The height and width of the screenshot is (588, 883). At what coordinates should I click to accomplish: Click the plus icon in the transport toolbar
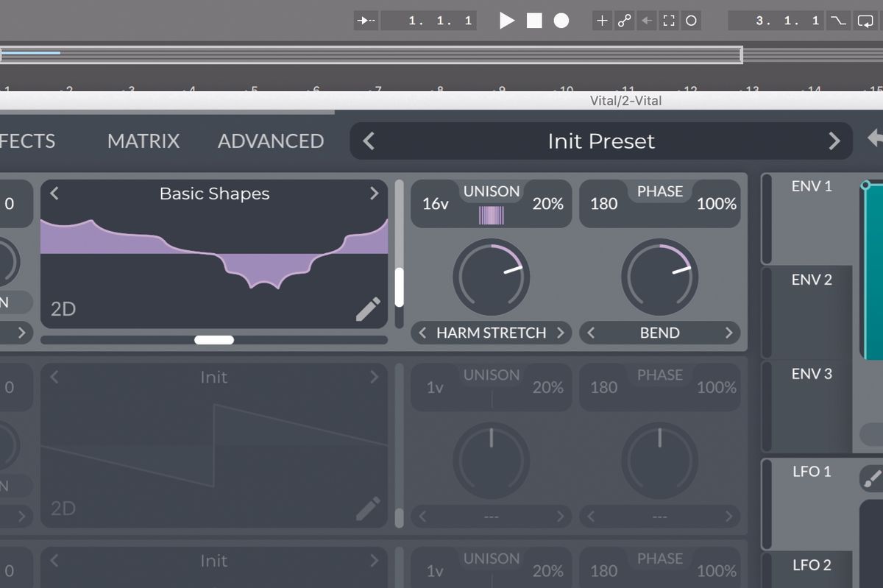point(602,21)
